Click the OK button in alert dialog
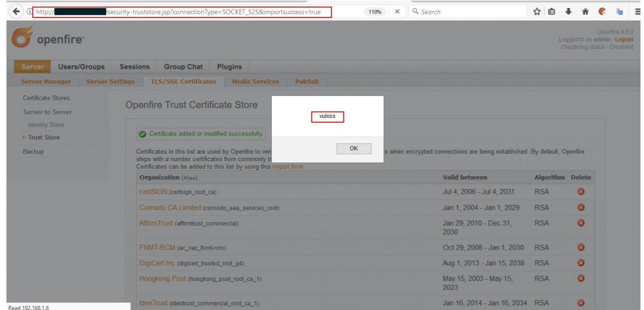644x310 pixels. point(354,149)
